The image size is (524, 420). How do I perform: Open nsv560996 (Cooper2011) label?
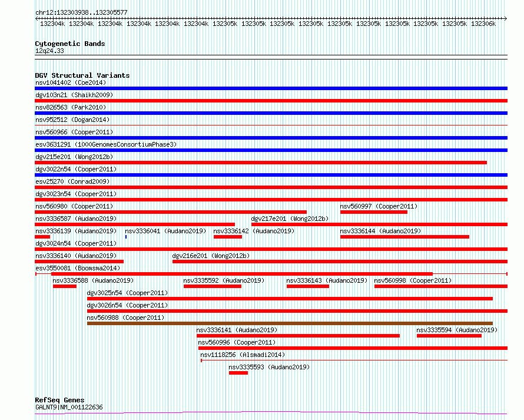[237, 342]
